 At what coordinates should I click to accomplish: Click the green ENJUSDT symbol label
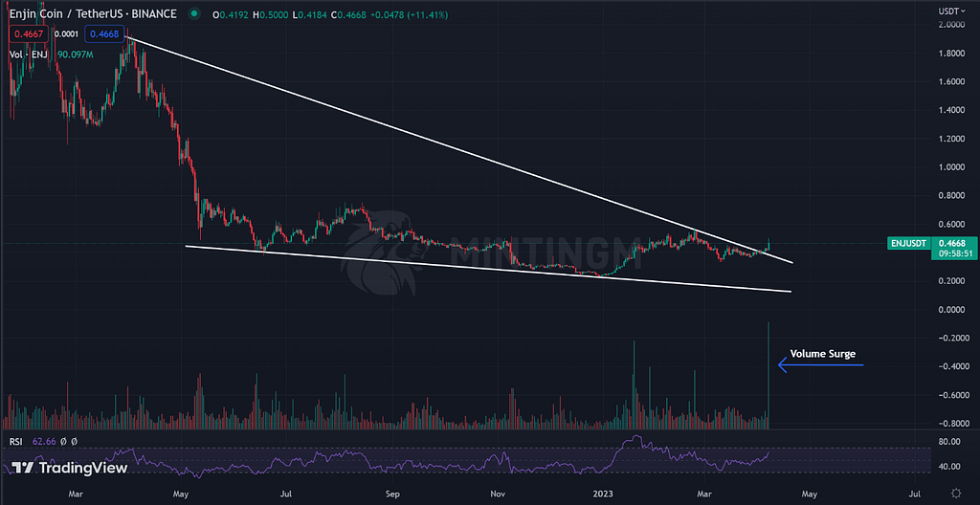pyautogui.click(x=907, y=244)
